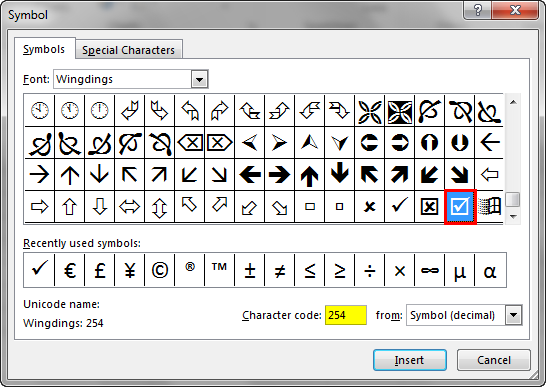The width and height of the screenshot is (546, 387).
Task: Choose recently used TM trademark symbol
Action: [x=220, y=270]
